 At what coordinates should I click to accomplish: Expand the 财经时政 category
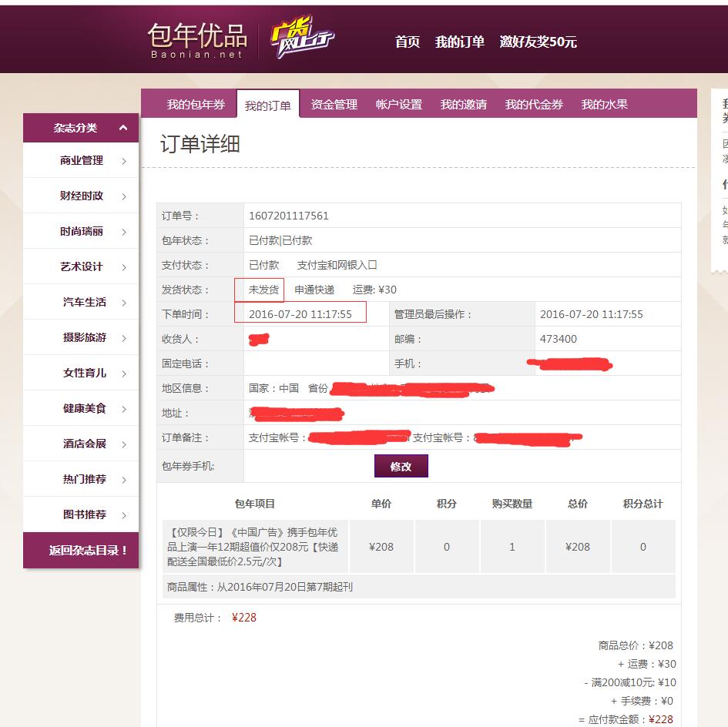81,195
